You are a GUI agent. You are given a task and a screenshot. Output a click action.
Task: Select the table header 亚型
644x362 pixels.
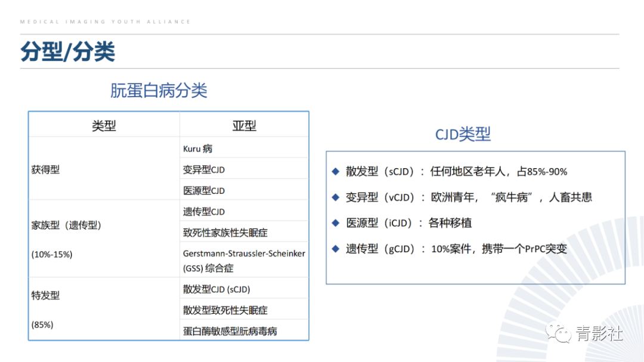(x=244, y=126)
